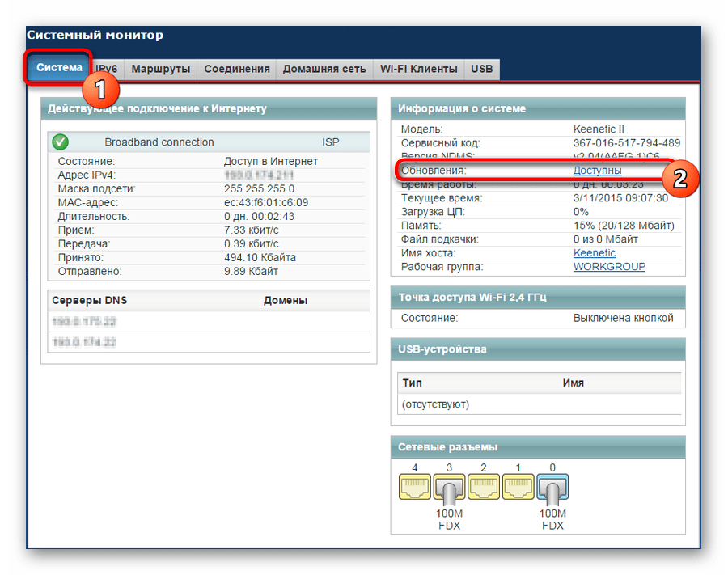Click red annotation marker number 1
Viewport: 728px width, 575px height.
coord(101,90)
